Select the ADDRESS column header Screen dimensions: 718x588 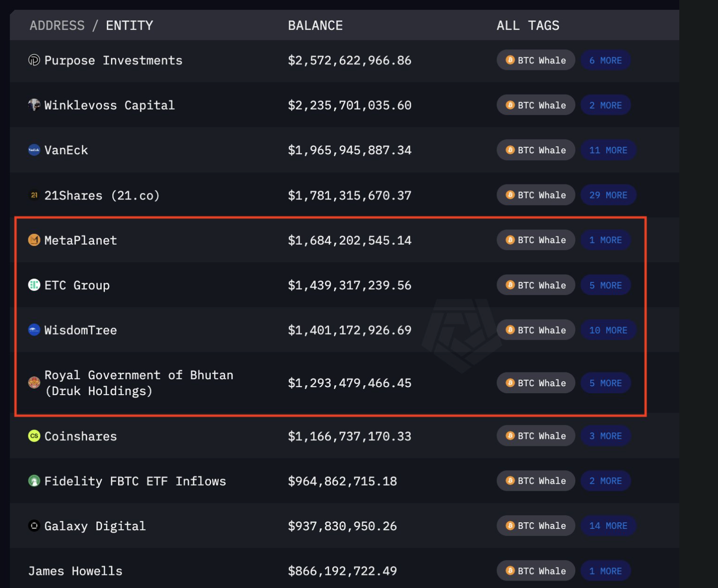click(57, 26)
